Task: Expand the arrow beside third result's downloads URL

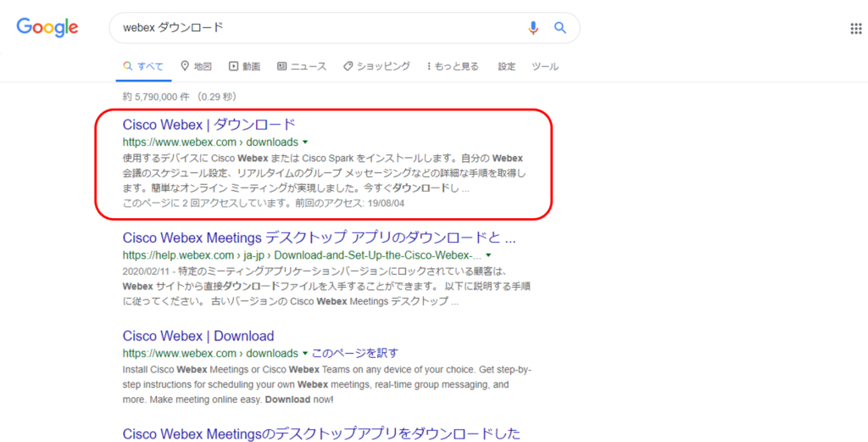Action: [x=305, y=354]
